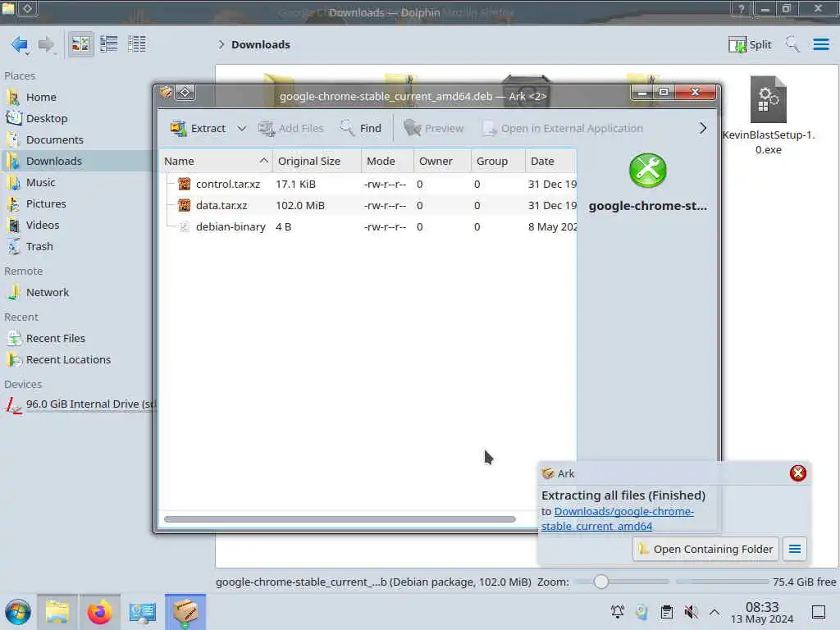Open Documents in Places panel
This screenshot has width=840, height=630.
pos(55,139)
